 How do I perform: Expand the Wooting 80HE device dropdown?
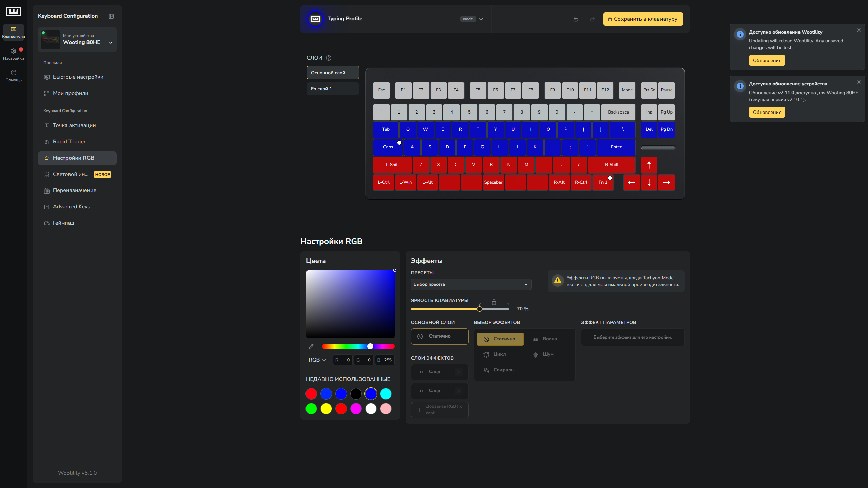tap(111, 43)
